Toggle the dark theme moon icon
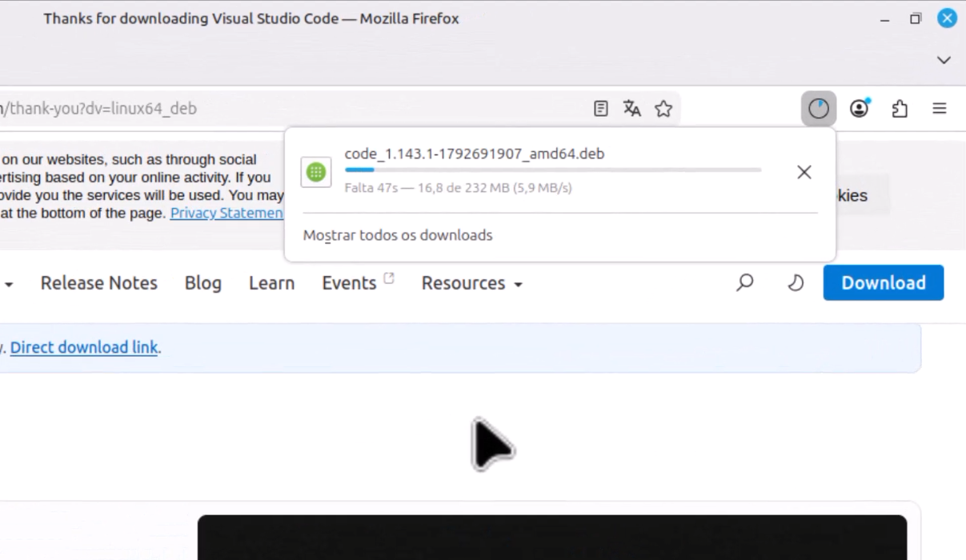Image resolution: width=966 pixels, height=560 pixels. (796, 282)
